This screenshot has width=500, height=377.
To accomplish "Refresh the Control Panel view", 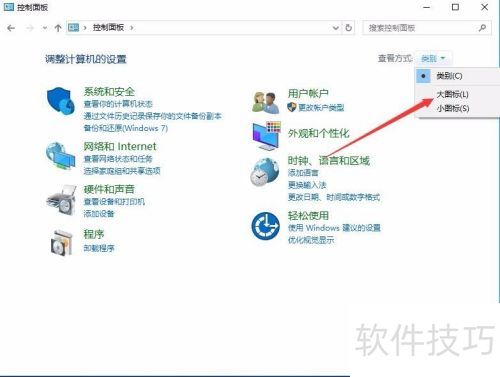I will coord(348,28).
